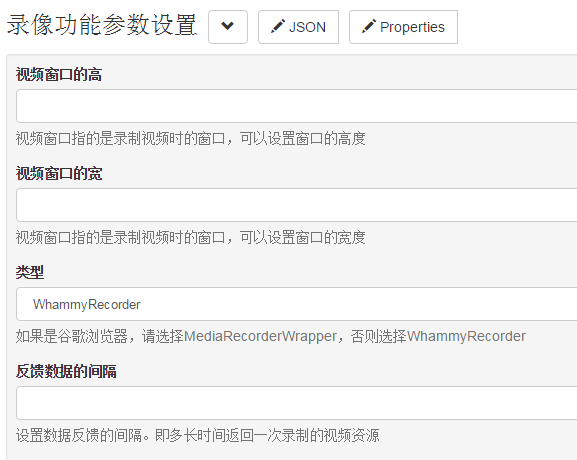
Task: Collapse the 录像功能参数设置 section with the chevron
Action: pos(228,27)
